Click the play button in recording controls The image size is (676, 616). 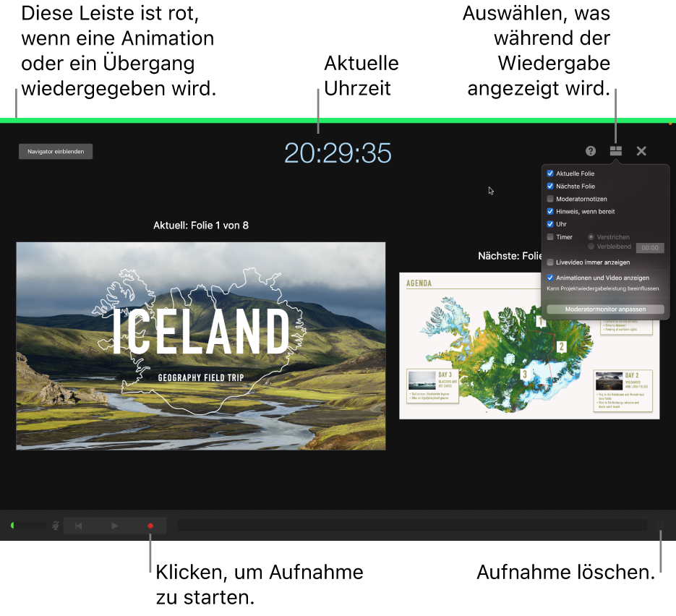[115, 526]
